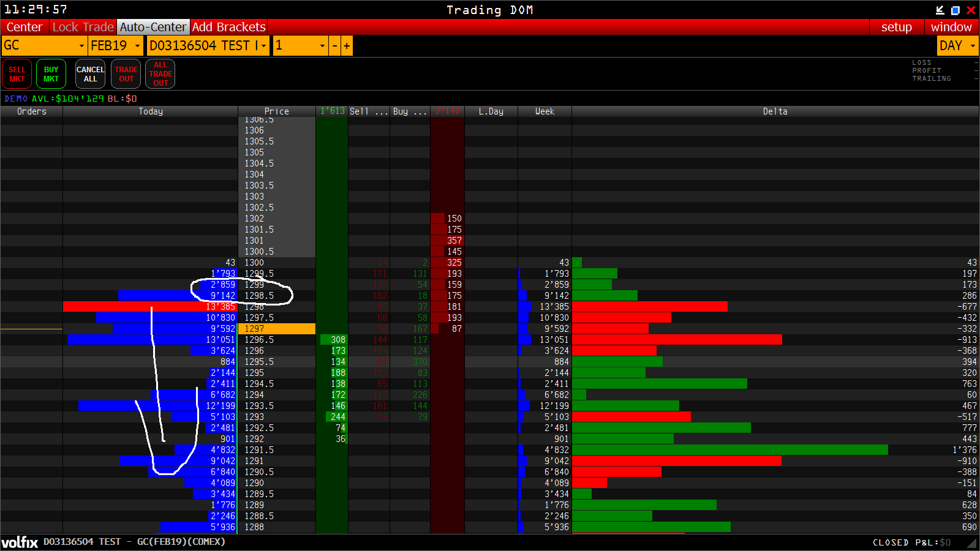Click the window resize grip in the corner

[972, 542]
